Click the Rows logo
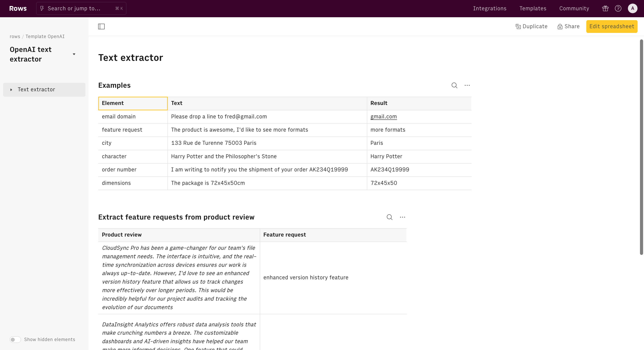The width and height of the screenshot is (644, 350). [18, 9]
